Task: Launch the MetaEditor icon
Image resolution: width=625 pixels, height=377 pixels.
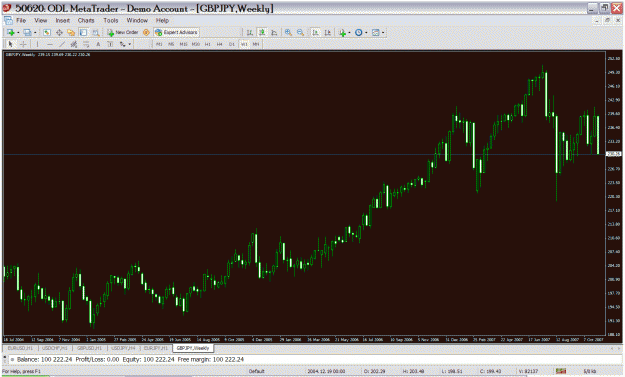Action: [x=146, y=32]
